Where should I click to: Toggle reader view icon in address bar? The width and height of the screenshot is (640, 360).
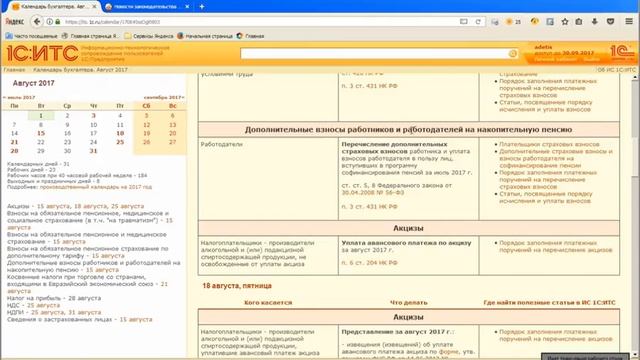click(464, 22)
